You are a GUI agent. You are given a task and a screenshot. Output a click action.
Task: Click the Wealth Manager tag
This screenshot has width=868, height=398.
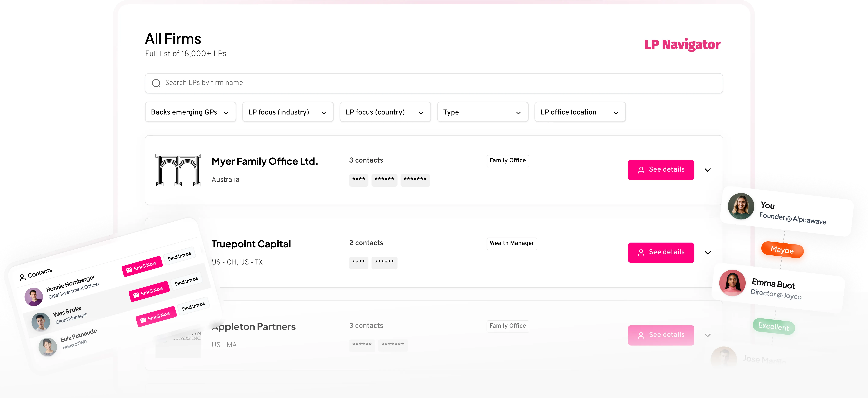pos(512,243)
